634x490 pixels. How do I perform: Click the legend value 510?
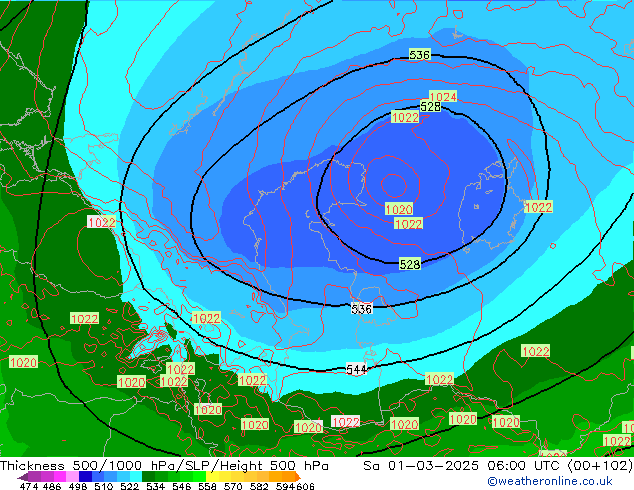coord(104,486)
